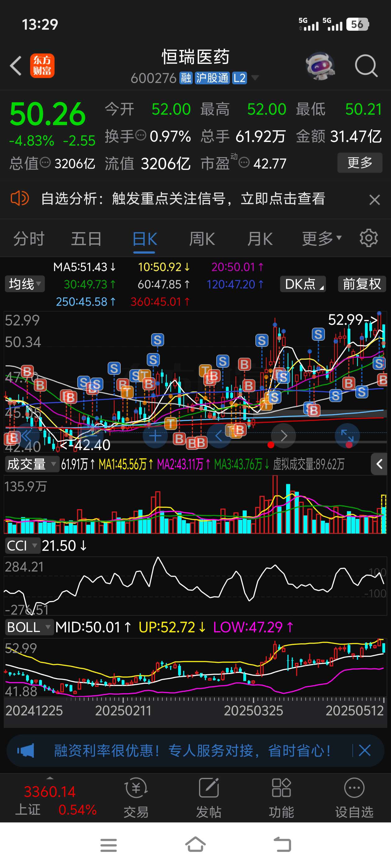Switch to the 周K tab
The width and height of the screenshot is (391, 868).
tap(202, 239)
